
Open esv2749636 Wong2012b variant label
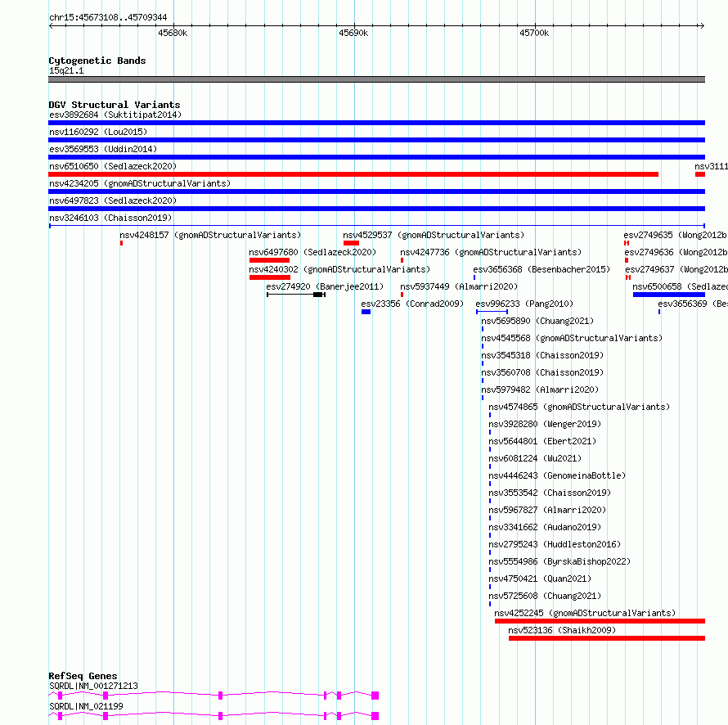(676, 252)
